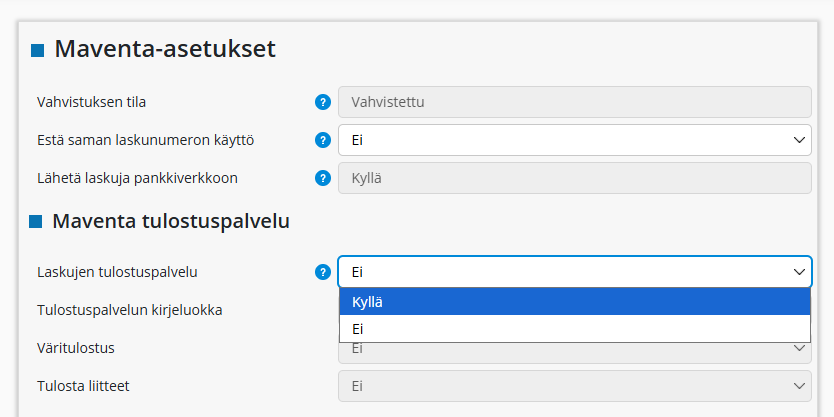Open the Tulosta liitteet dropdown
The image size is (834, 417).
[x=574, y=386]
